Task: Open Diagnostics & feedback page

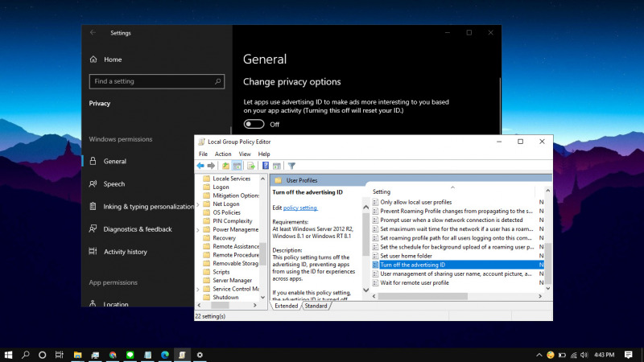Action: coord(138,229)
